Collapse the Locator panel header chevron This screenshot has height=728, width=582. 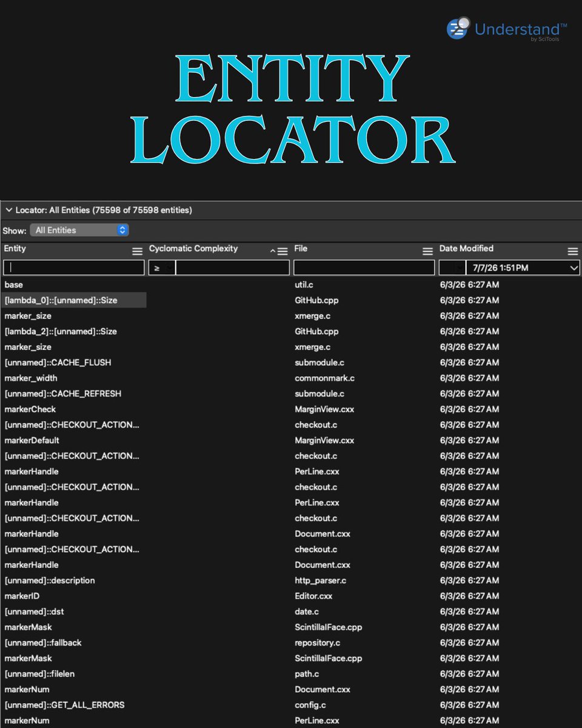click(x=8, y=211)
